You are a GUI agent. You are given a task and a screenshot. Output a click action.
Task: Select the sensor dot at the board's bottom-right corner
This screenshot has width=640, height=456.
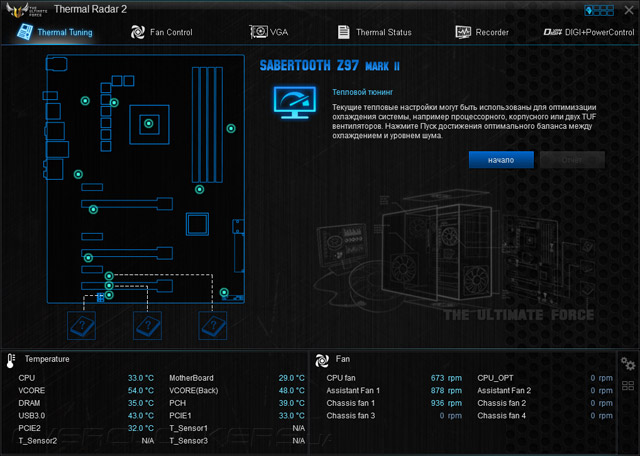coord(224,293)
